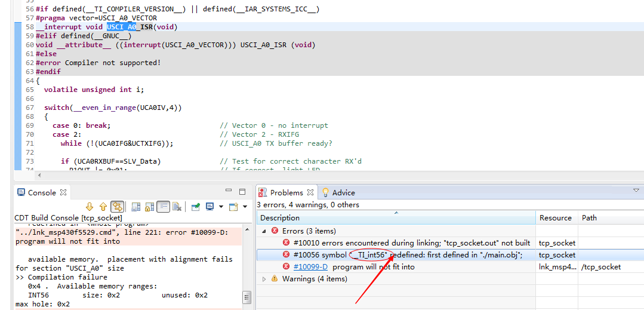Minimize the Console panel
The height and width of the screenshot is (310, 644).
pos(229,191)
